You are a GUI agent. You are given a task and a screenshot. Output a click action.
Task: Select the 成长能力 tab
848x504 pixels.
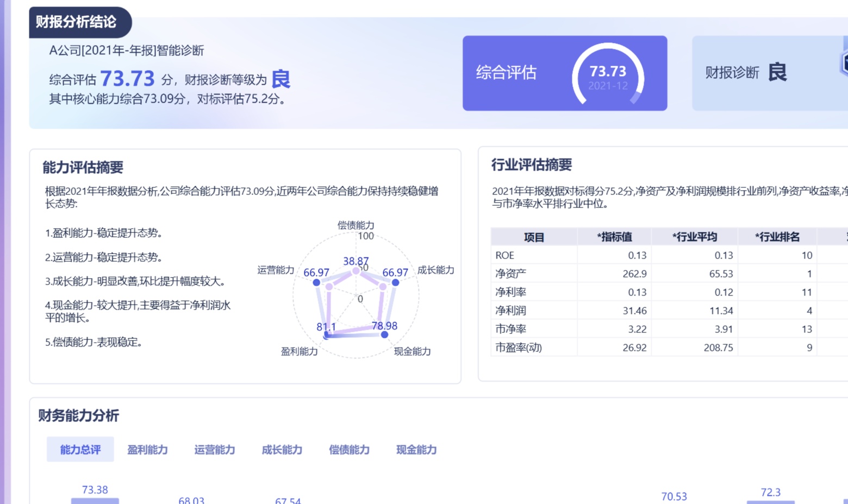(x=282, y=450)
